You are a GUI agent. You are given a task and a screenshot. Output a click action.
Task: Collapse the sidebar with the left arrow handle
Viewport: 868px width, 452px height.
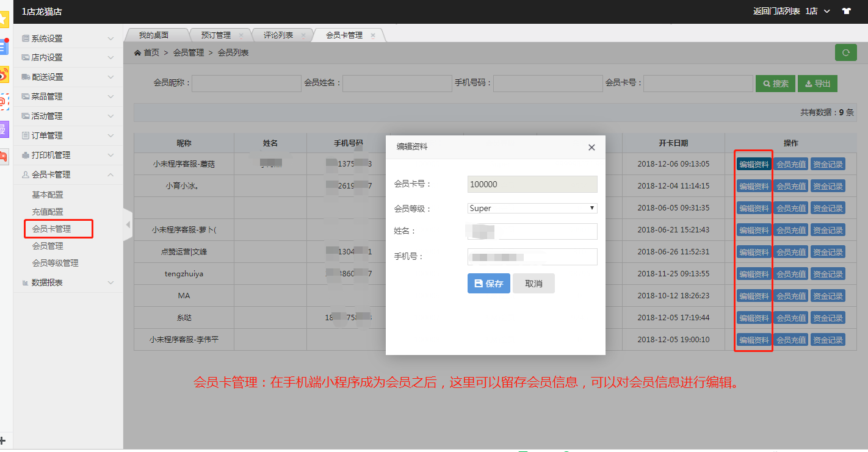(x=128, y=224)
